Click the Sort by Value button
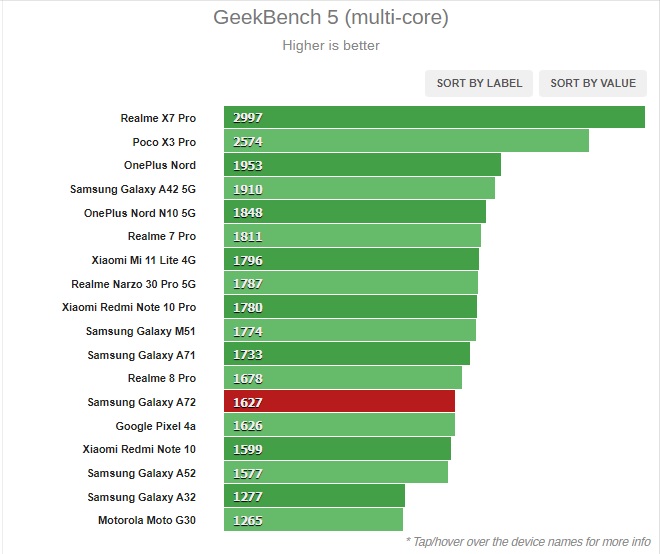Screen dimensions: 660x554 [593, 83]
